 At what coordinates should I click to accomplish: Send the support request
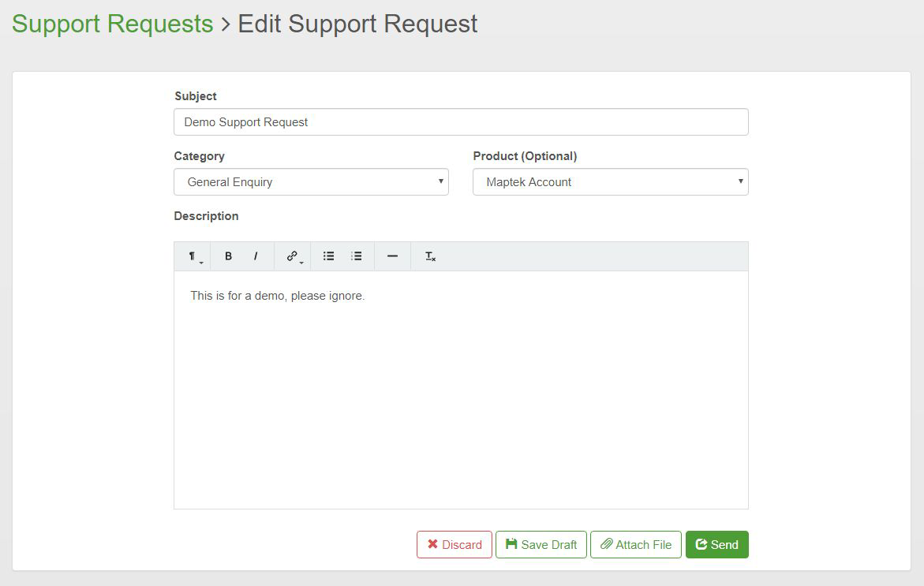(717, 545)
